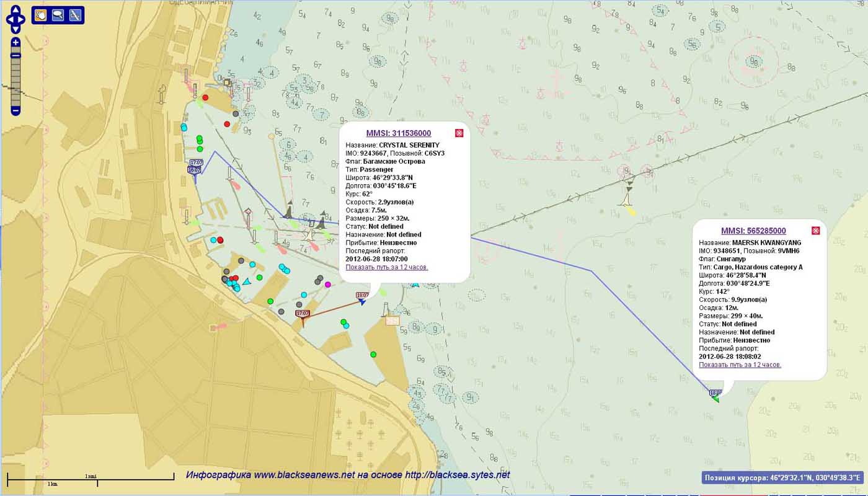Zoom out with the bottom minus button
868x496 pixels.
15,111
